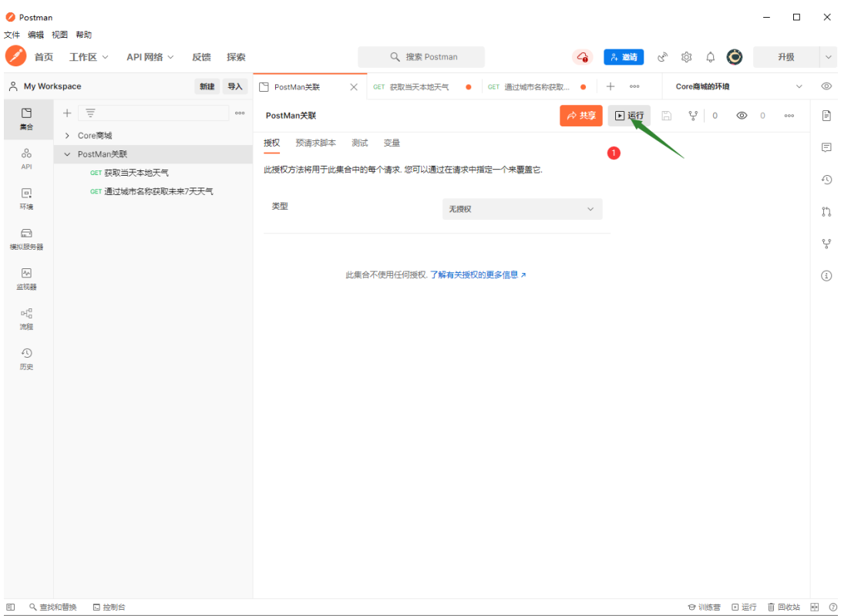Viewport: 841px width, 616px height.
Task: Close the PostMan关联 tab
Action: pyautogui.click(x=354, y=87)
